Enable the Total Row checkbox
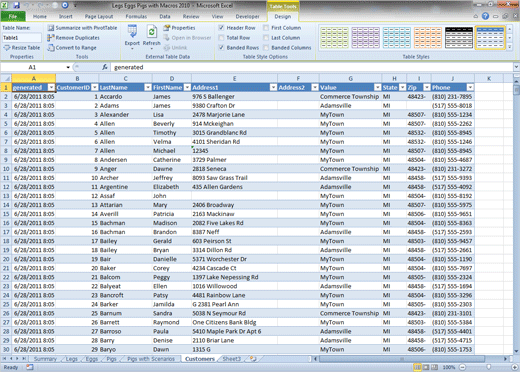The image size is (520, 372). point(221,38)
